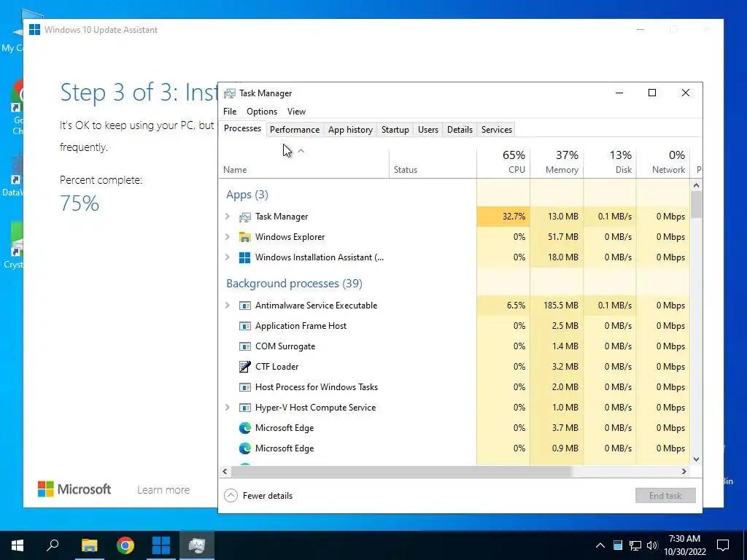Image resolution: width=747 pixels, height=560 pixels.
Task: Click the Windows Explorer folder icon in process list
Action: [x=244, y=237]
